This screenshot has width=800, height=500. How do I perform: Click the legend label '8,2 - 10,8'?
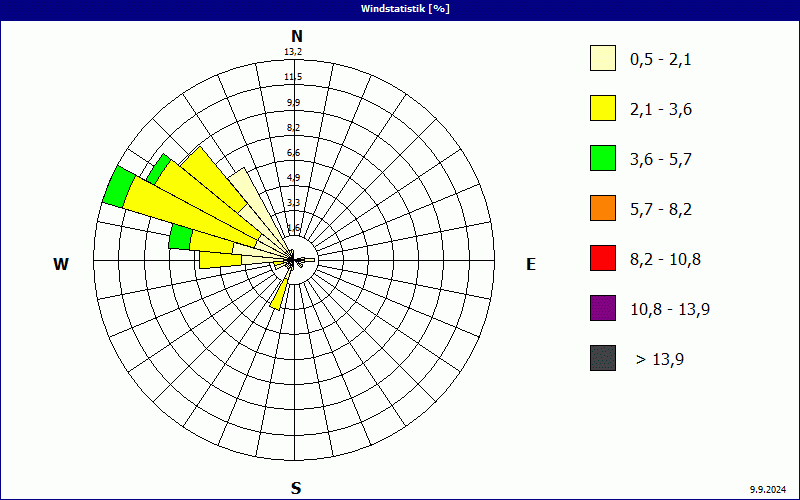[665, 260]
